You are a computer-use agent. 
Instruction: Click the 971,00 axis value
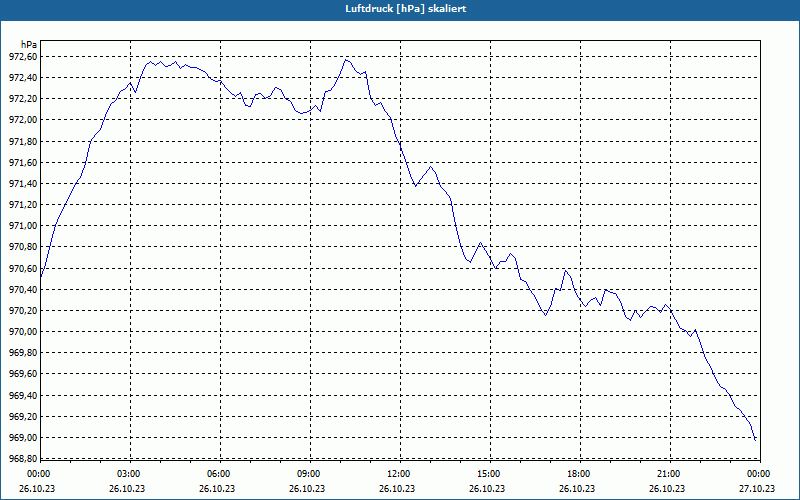[23, 226]
